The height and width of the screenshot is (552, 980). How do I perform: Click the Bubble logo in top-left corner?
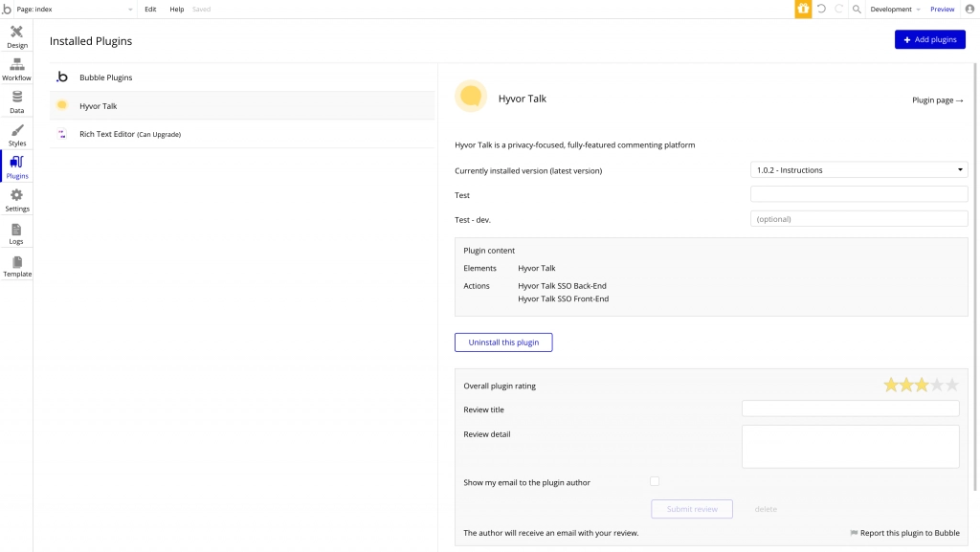(7, 9)
